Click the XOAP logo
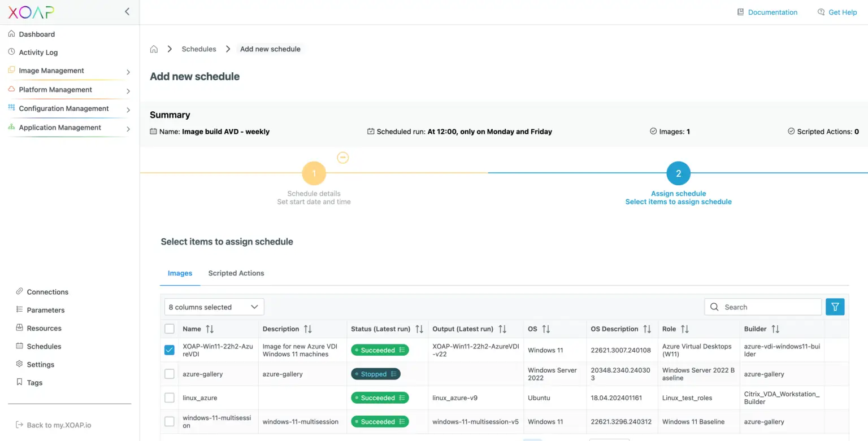This screenshot has width=868, height=441. tap(32, 12)
